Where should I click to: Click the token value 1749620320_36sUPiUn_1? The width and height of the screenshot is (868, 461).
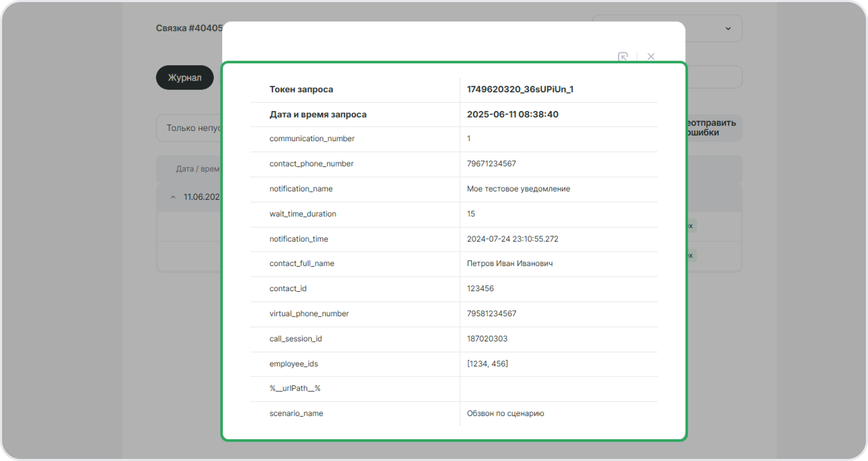tap(520, 89)
